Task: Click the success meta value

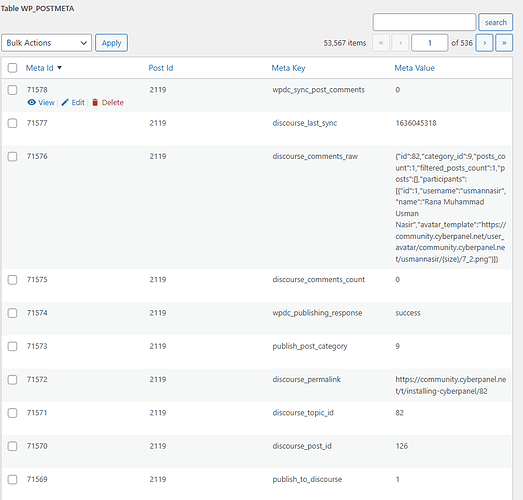Action: click(408, 313)
